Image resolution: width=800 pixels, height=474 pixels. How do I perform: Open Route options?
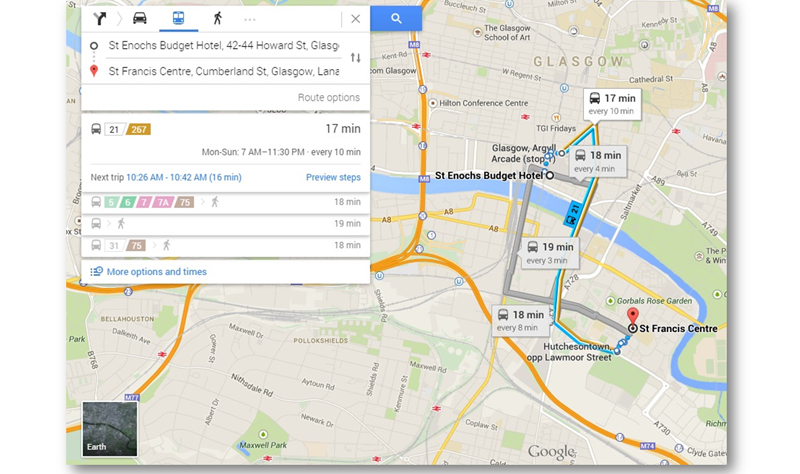[x=329, y=97]
